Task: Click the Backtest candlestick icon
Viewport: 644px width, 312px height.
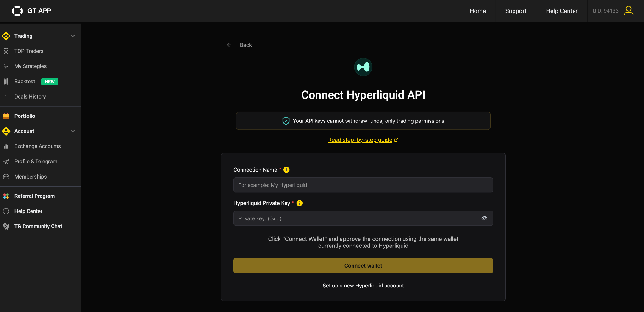Action: (x=6, y=82)
